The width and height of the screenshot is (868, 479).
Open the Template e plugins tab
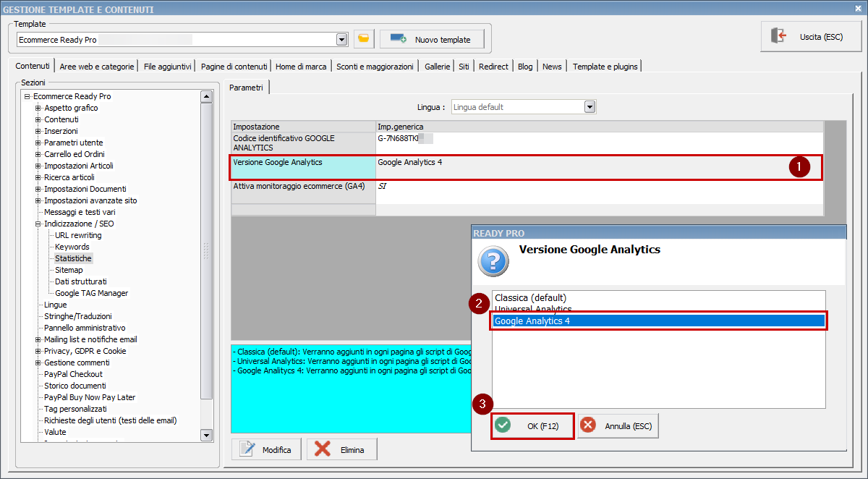[605, 67]
